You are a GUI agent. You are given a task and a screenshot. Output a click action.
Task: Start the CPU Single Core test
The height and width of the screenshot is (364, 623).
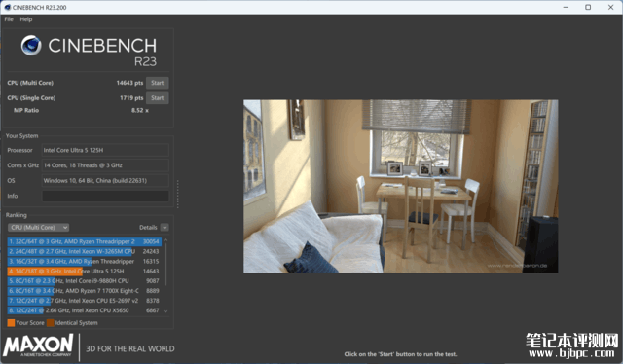[x=158, y=97]
